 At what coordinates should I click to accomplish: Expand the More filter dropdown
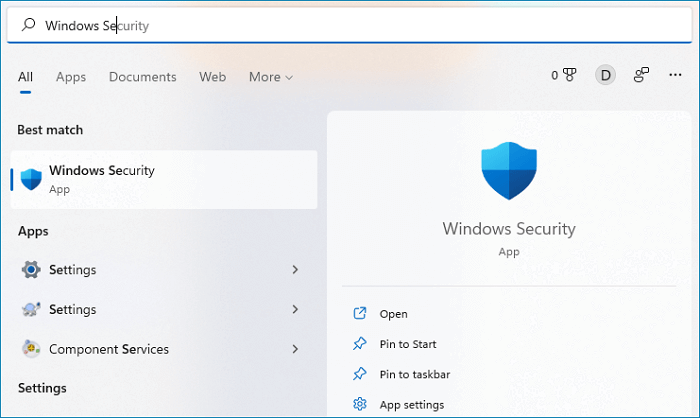click(x=271, y=77)
